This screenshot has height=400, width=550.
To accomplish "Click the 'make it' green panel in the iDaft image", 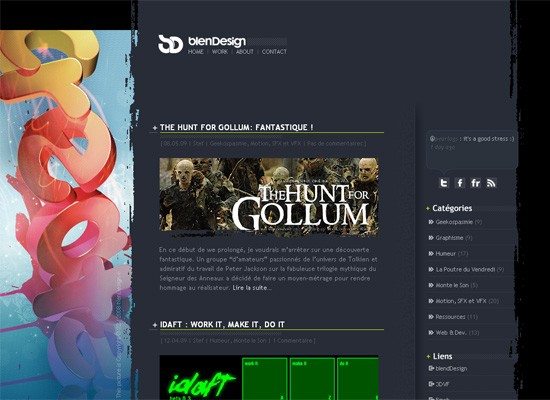I will [312, 379].
